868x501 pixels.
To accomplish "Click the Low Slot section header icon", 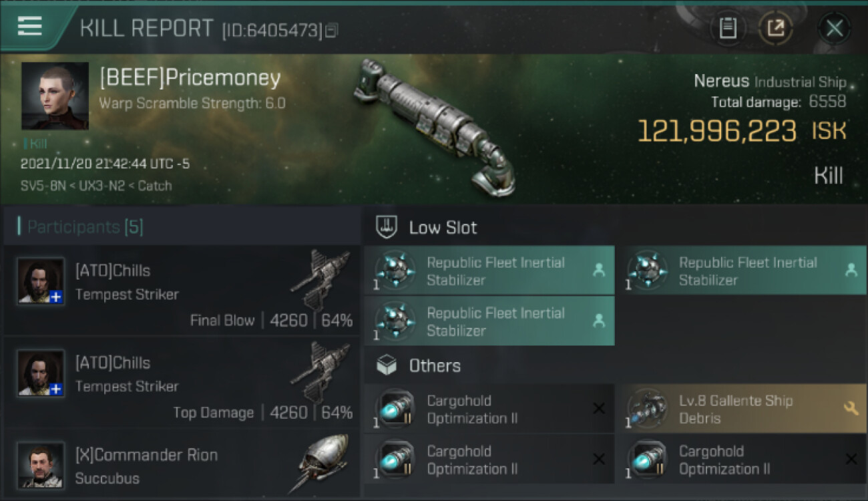I will tap(387, 227).
